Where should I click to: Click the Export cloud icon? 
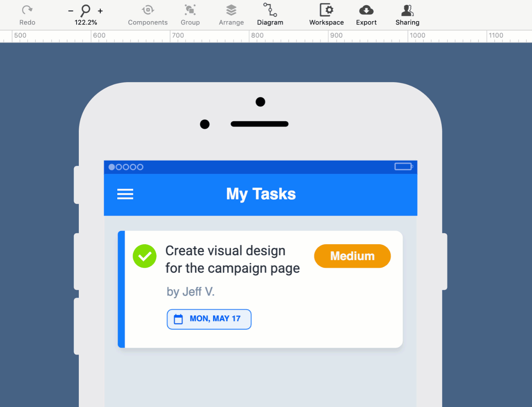coord(366,10)
